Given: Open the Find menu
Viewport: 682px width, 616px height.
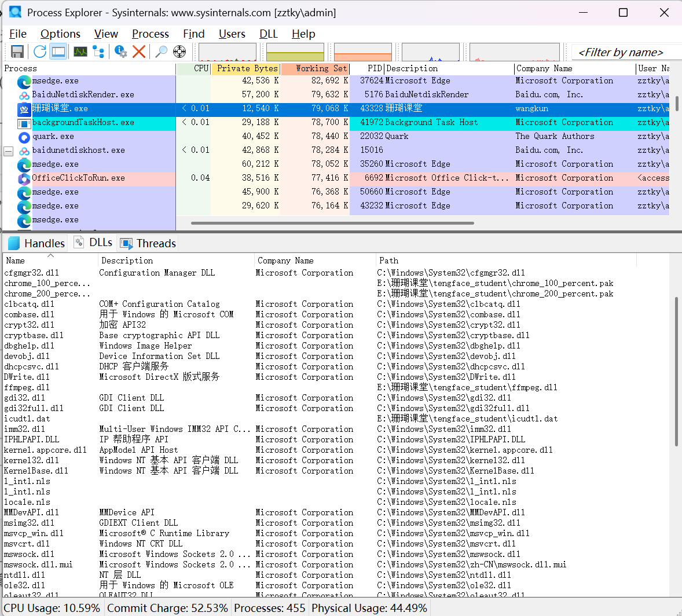Looking at the screenshot, I should tap(193, 34).
